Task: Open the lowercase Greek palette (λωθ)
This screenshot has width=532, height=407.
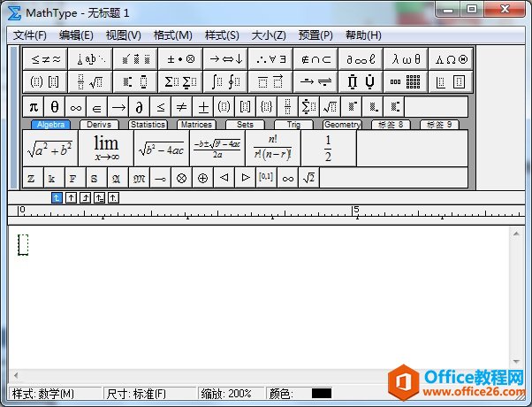Action: click(x=406, y=59)
